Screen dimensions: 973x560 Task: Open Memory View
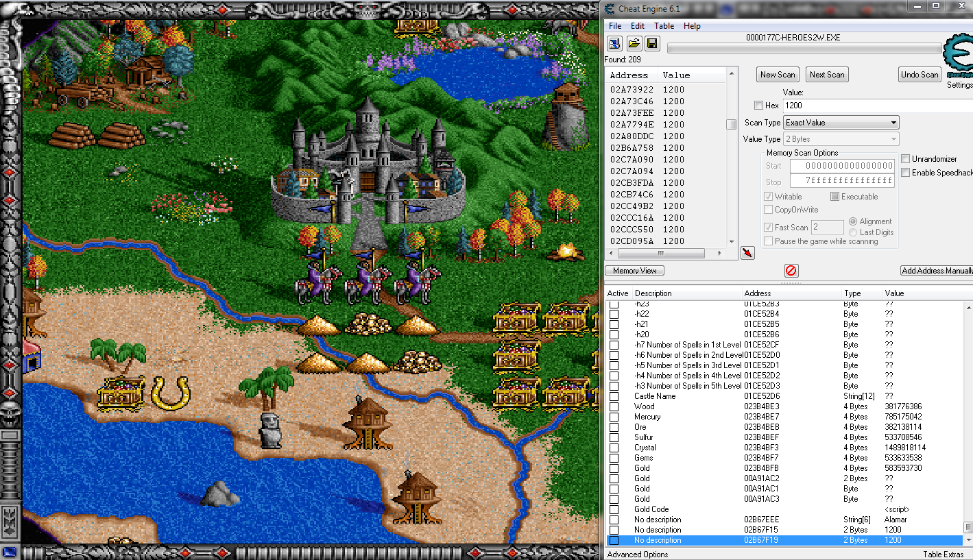pyautogui.click(x=635, y=271)
